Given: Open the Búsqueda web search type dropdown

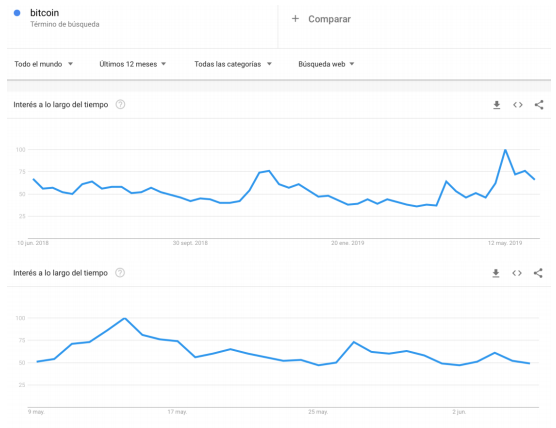Looking at the screenshot, I should [x=326, y=64].
